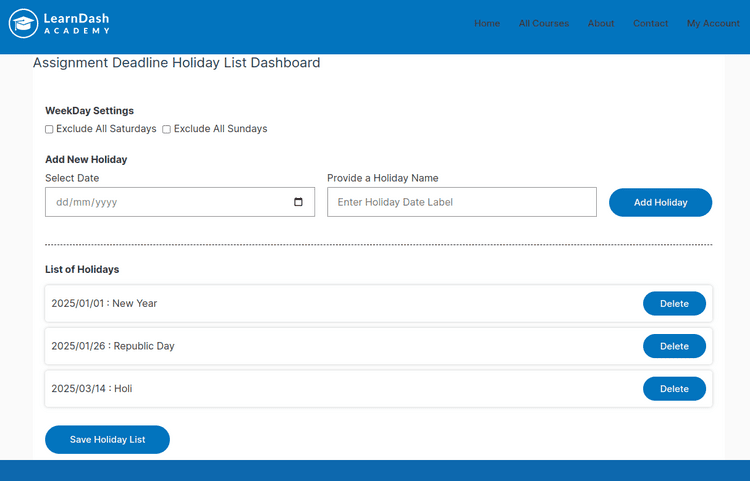
Task: Open My Account menu
Action: [713, 23]
